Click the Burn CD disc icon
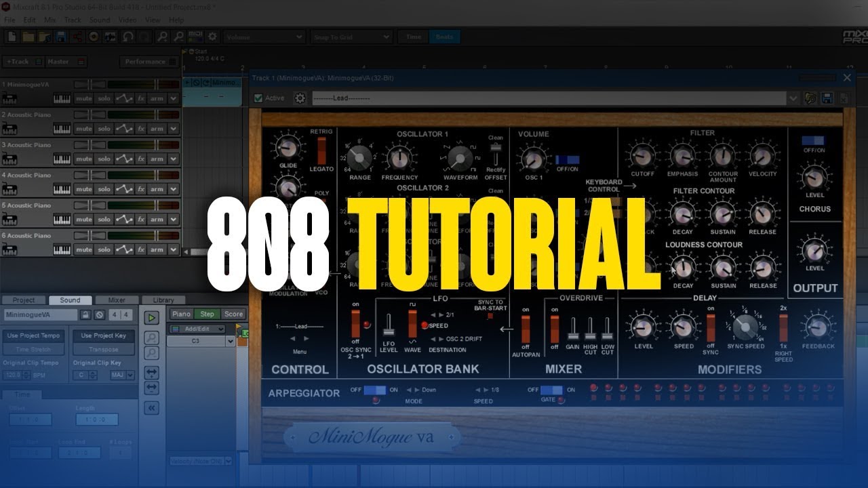Image resolution: width=868 pixels, height=488 pixels. (94, 37)
